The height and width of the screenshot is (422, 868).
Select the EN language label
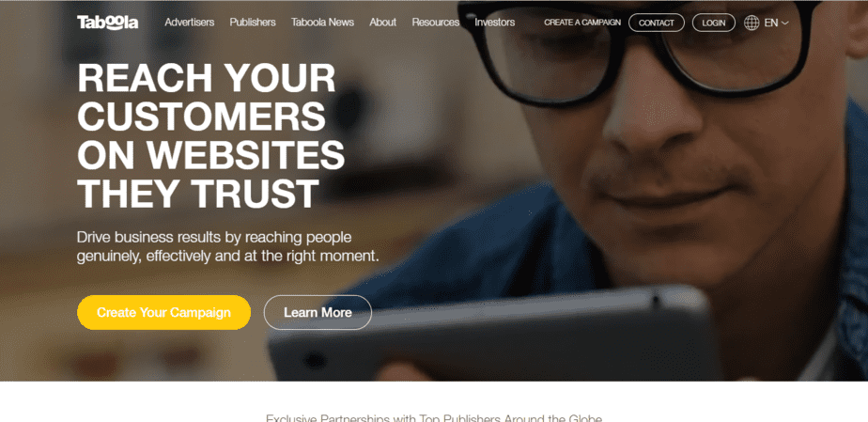pyautogui.click(x=770, y=23)
